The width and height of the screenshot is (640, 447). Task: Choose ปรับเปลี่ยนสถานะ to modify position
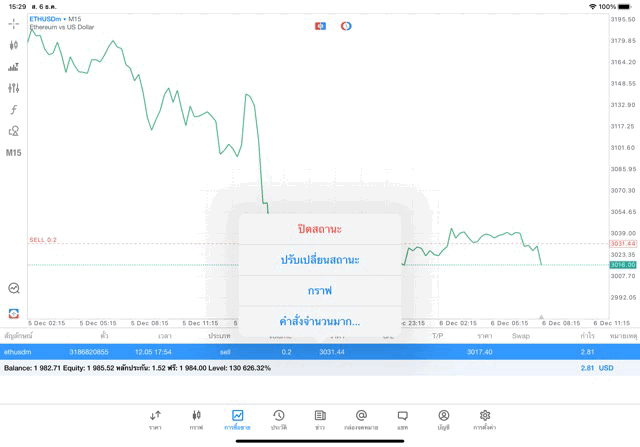[320, 260]
